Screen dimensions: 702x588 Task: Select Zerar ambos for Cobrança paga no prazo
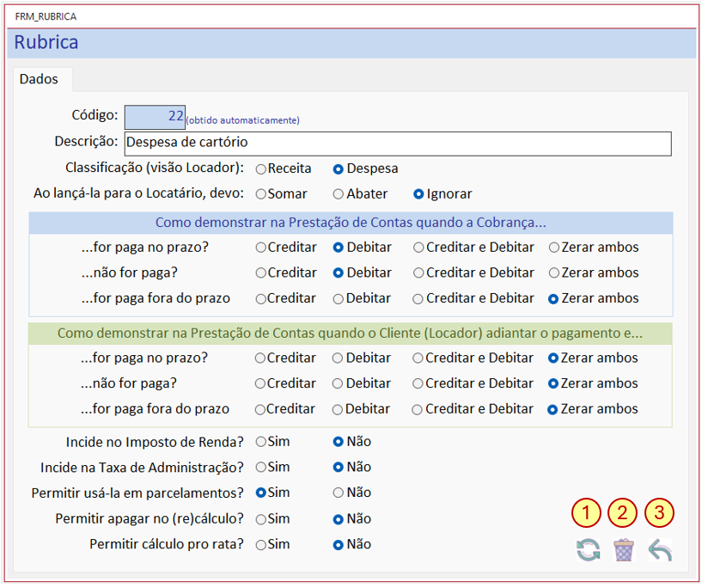(554, 248)
